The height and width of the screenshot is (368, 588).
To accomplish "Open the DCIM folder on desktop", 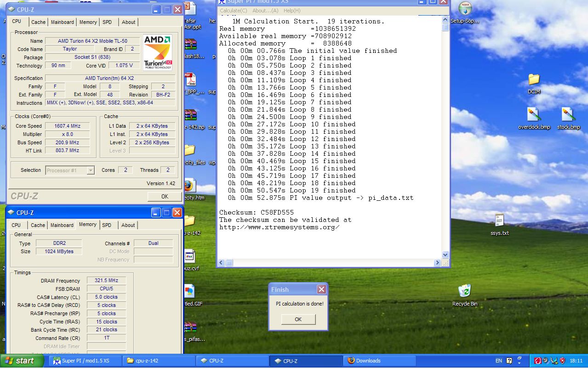I will tap(534, 79).
